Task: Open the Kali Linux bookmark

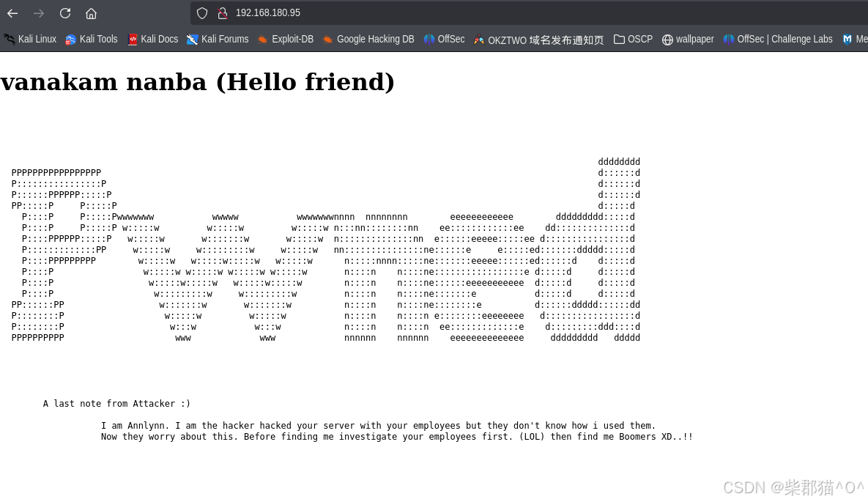Action: click(31, 40)
